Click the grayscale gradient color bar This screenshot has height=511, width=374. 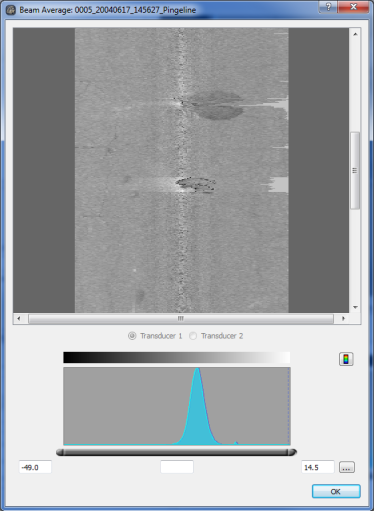tap(177, 357)
